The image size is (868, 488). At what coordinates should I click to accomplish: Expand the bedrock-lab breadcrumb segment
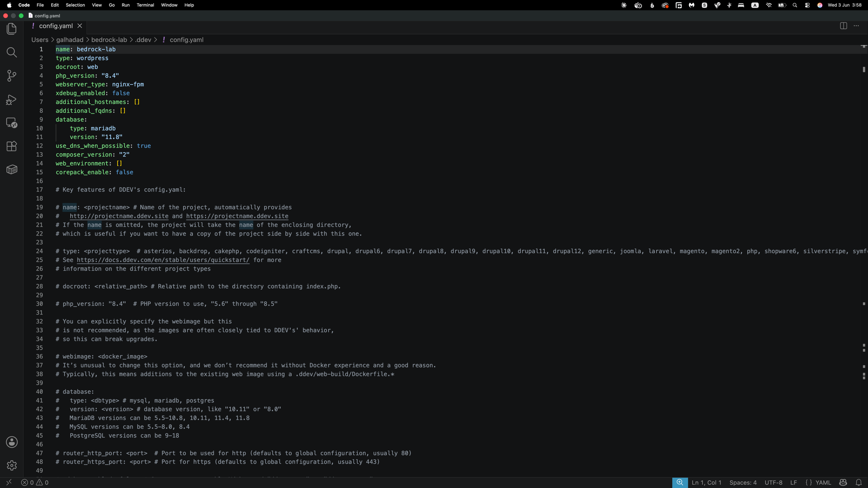point(109,39)
